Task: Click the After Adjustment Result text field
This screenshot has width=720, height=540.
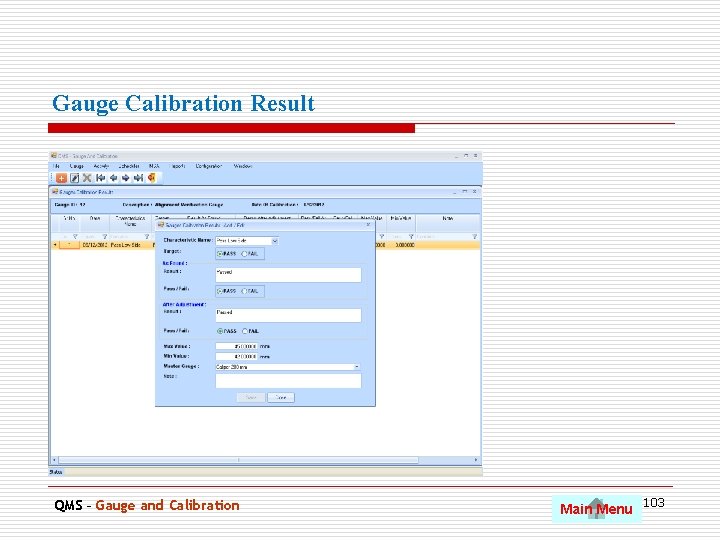Action: (x=288, y=315)
